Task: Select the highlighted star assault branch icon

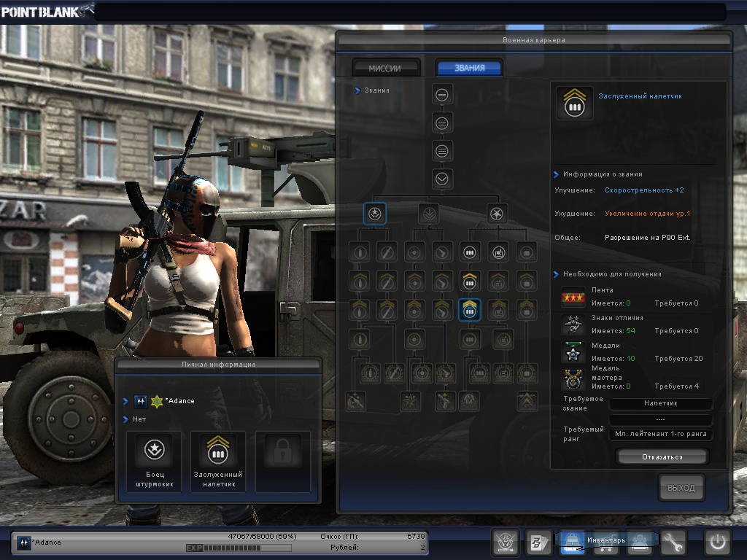Action: click(374, 214)
